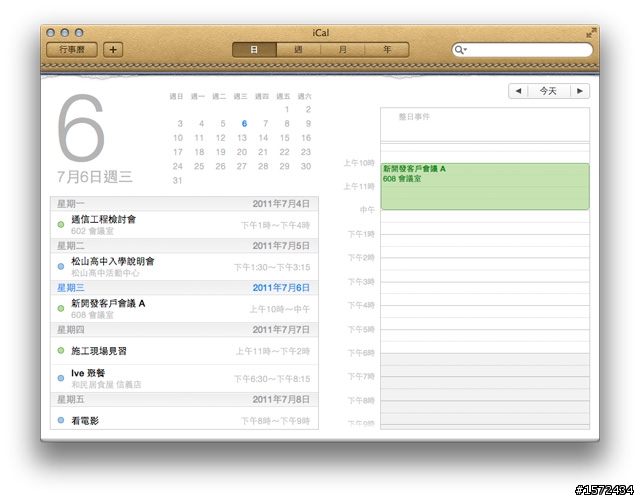Select date 6 in mini calendar
This screenshot has height=498, width=640.
click(x=244, y=123)
